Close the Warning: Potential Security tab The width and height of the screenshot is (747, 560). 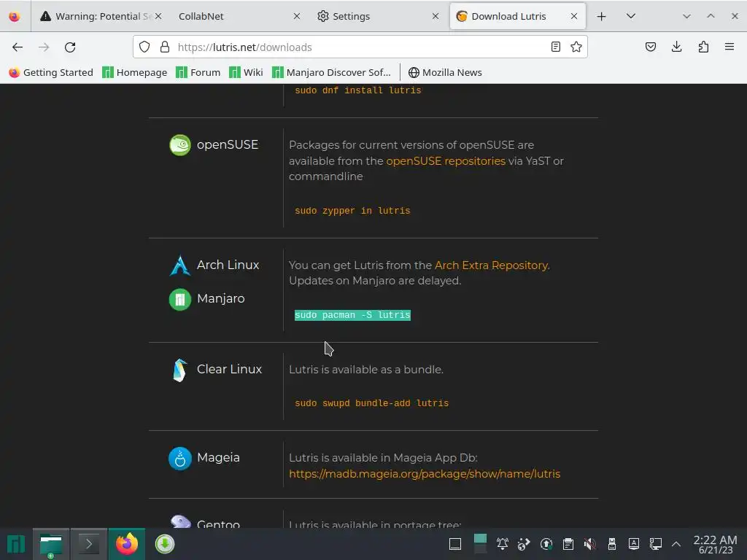point(158,16)
